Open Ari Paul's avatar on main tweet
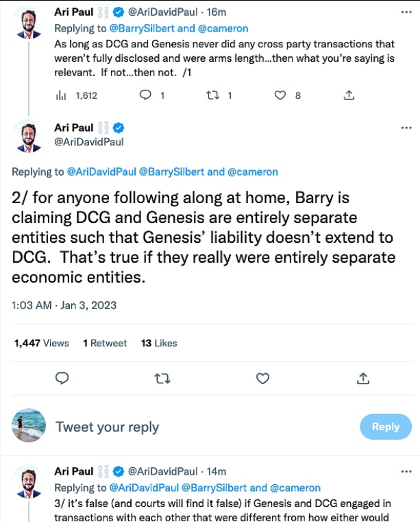This screenshot has height=522, width=420. coord(29,135)
